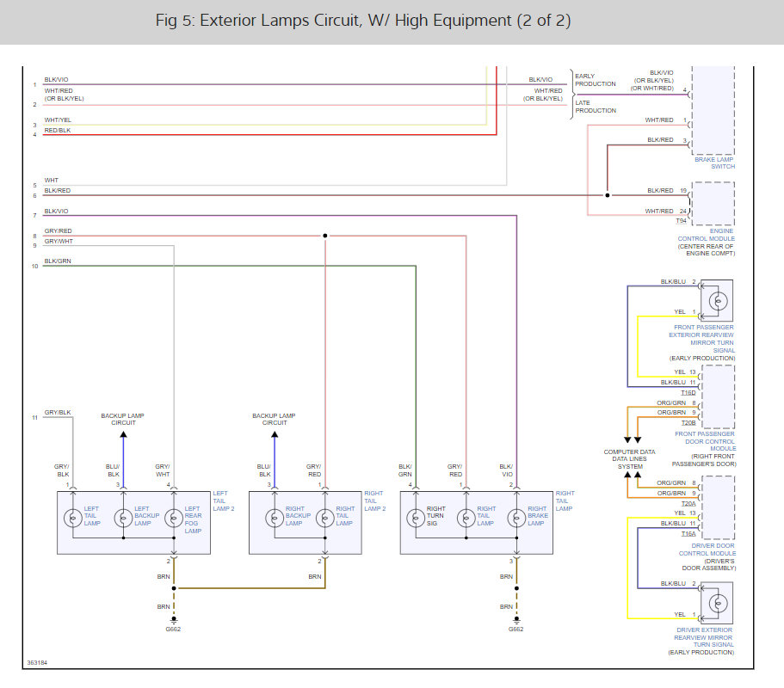This screenshot has width=784, height=688.
Task: Click the Driver's Door Assembly location text
Action: (x=709, y=564)
